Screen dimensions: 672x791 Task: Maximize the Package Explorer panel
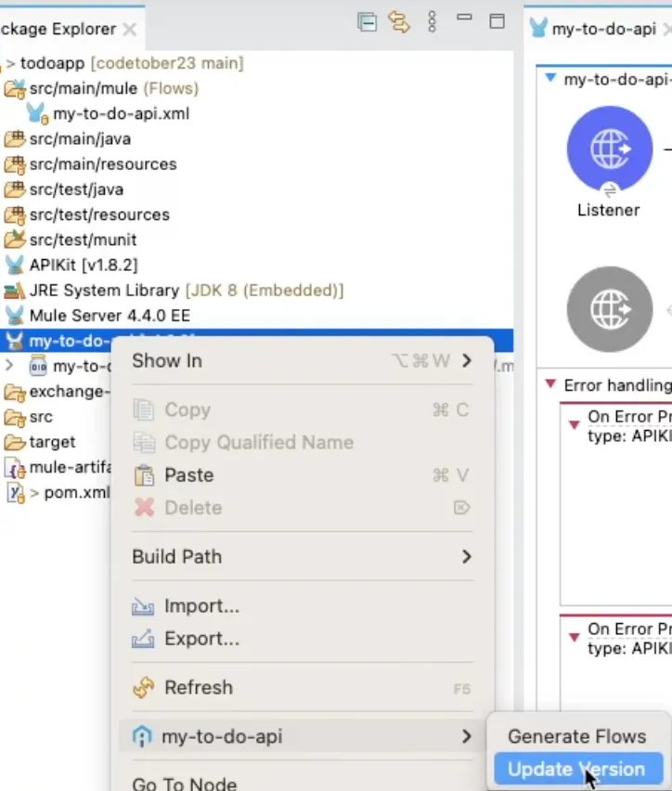click(497, 21)
